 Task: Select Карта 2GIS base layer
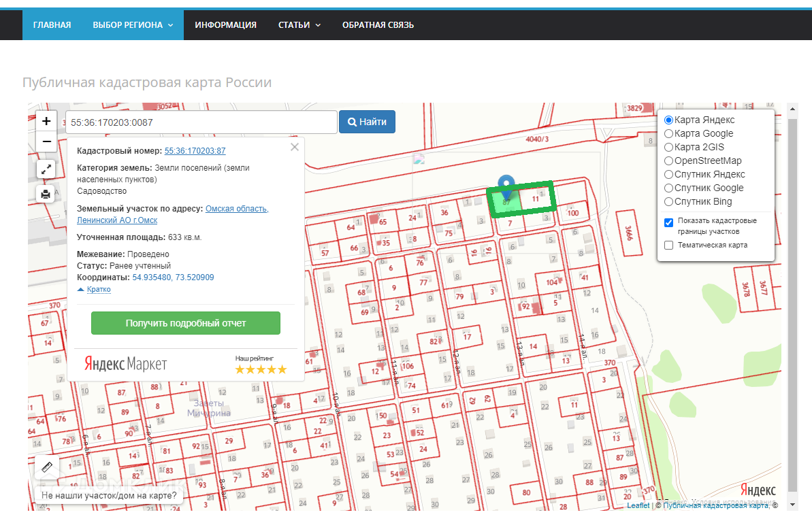[x=668, y=147]
